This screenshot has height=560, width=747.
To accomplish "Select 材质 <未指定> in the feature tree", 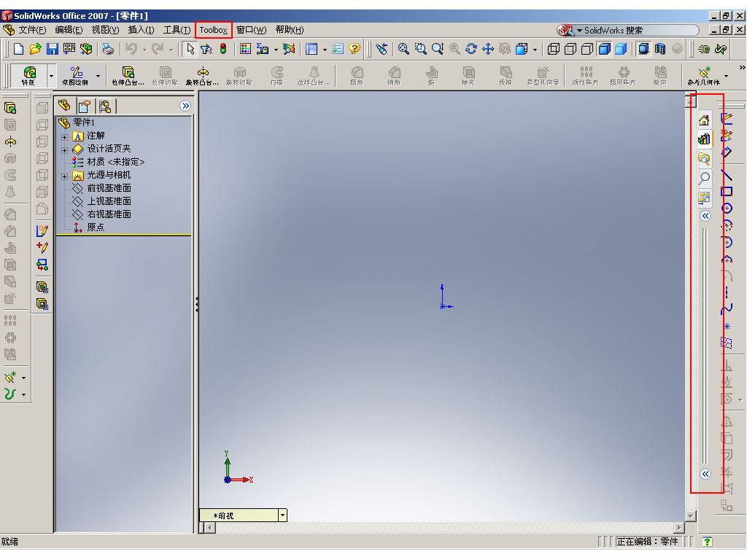I will (x=116, y=162).
